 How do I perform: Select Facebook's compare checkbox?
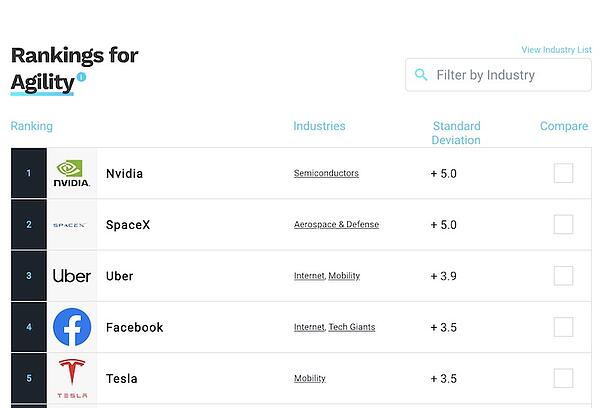pos(563,327)
